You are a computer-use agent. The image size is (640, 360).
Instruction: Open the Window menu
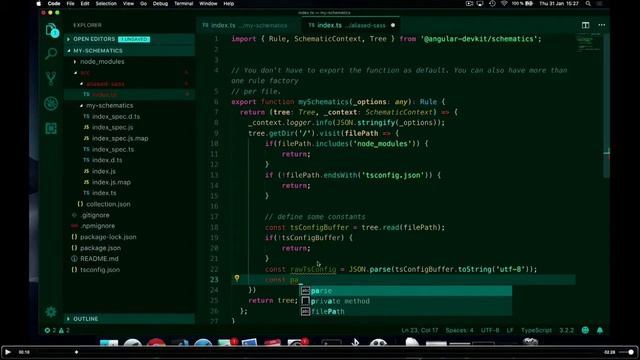208,4
